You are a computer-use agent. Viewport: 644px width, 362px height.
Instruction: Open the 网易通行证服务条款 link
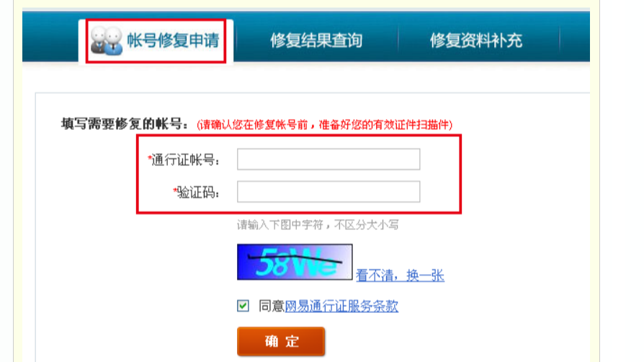pos(341,306)
